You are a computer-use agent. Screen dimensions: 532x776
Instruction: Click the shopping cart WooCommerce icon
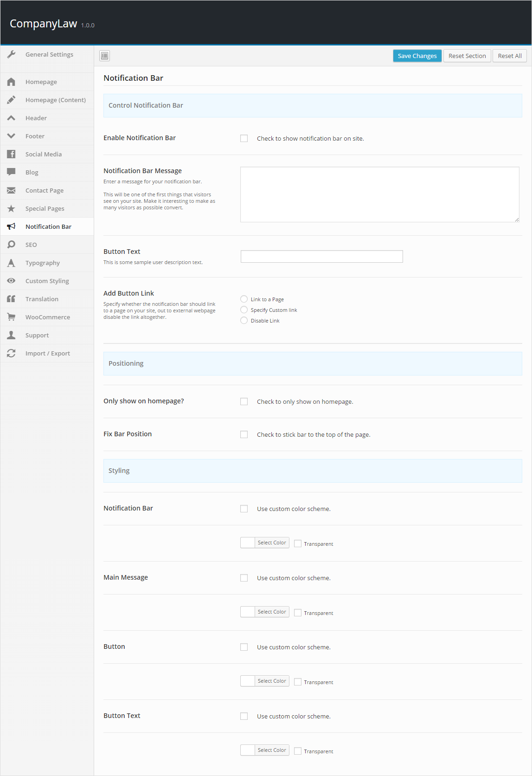point(12,317)
